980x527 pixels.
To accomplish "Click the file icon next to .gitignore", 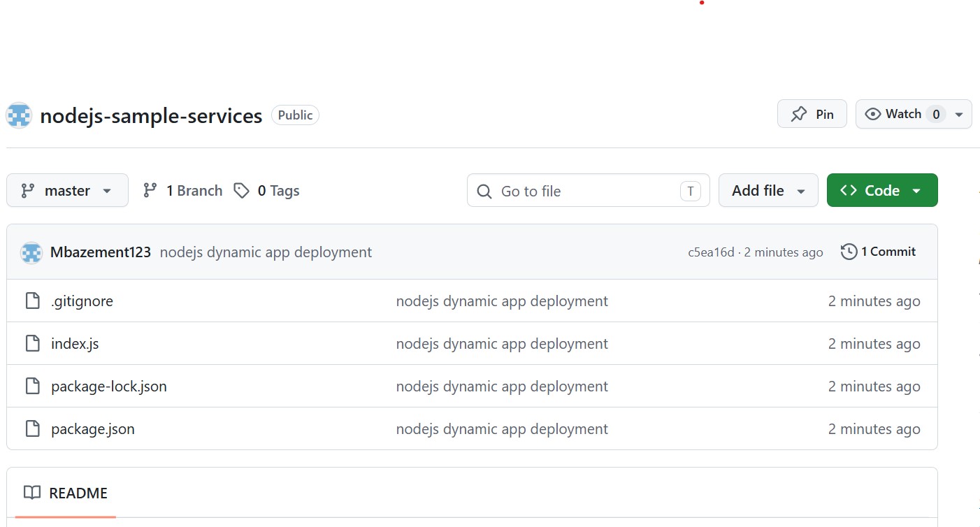I will click(32, 301).
